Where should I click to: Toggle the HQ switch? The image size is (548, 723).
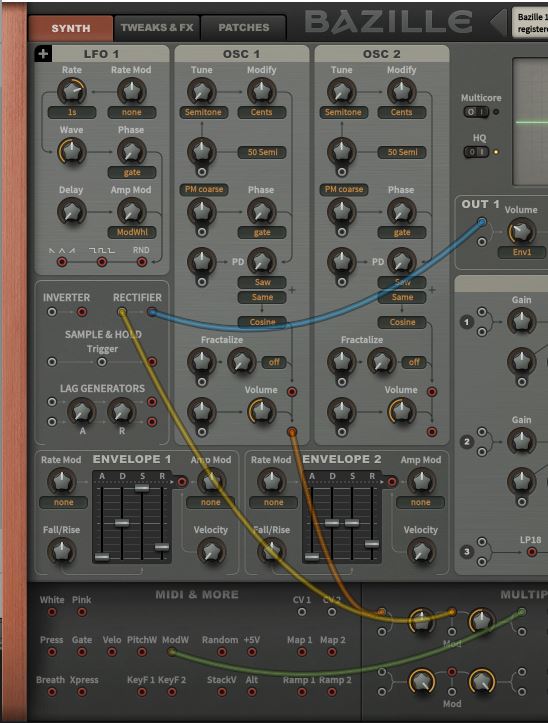(x=476, y=152)
